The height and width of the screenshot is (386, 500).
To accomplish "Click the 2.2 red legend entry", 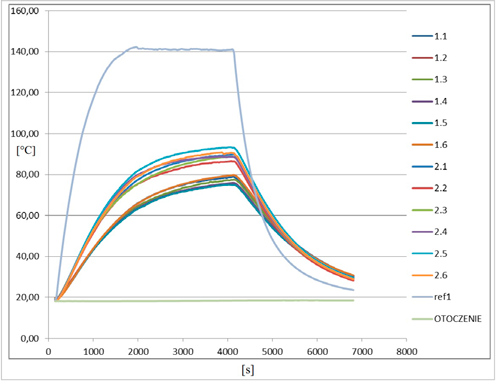I will (x=429, y=188).
